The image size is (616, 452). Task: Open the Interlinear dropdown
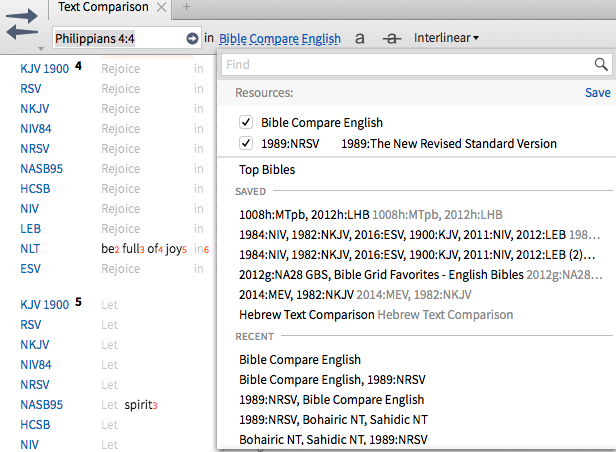[446, 38]
